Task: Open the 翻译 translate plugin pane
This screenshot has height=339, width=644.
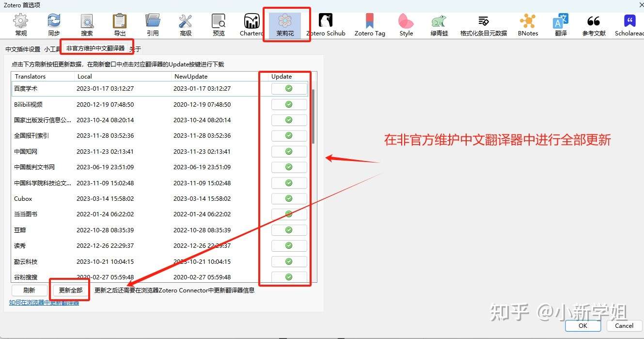Action: click(561, 25)
